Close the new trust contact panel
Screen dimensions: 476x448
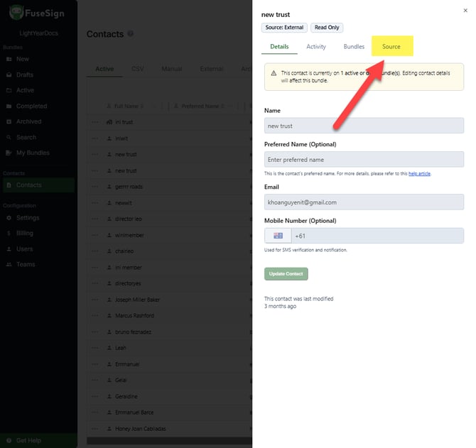click(x=465, y=11)
